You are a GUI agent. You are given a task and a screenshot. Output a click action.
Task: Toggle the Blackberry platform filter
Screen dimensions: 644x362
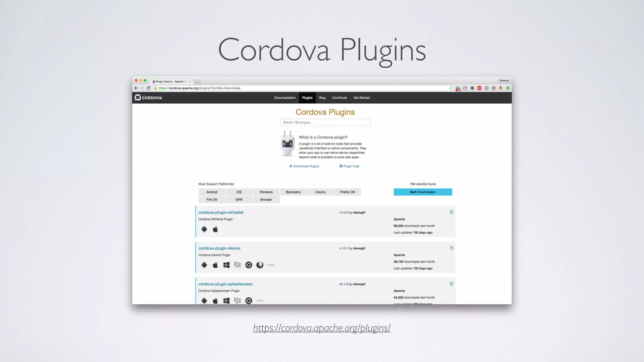293,192
